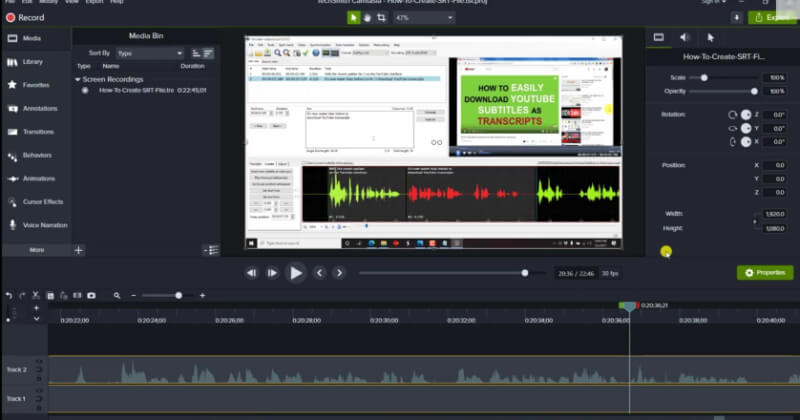Open the Annotations tab
800x420 pixels.
(x=36, y=108)
